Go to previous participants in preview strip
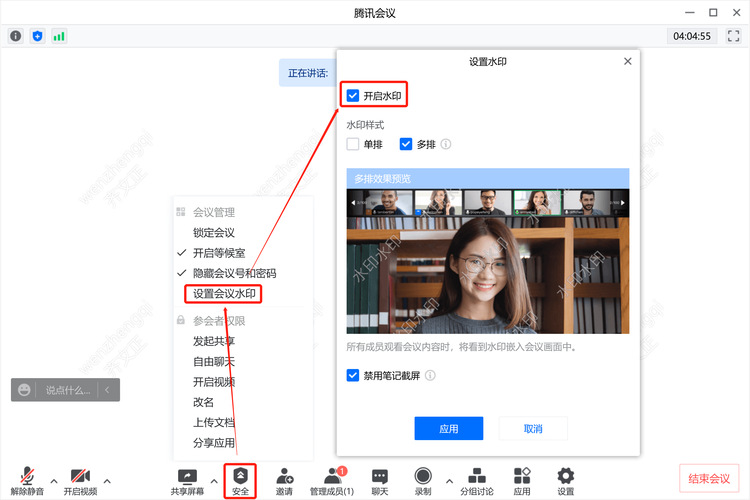This screenshot has height=500, width=750. [x=353, y=203]
